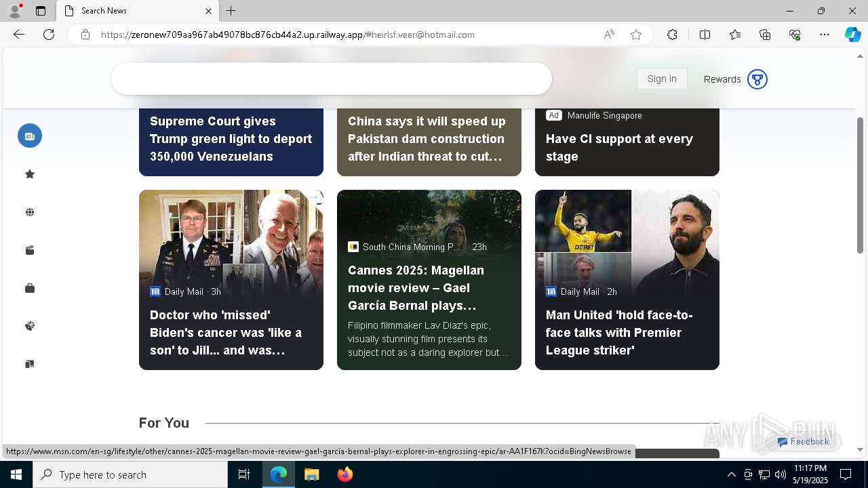This screenshot has width=868, height=488.
Task: Open Tab actions menu icon
Action: point(41,11)
